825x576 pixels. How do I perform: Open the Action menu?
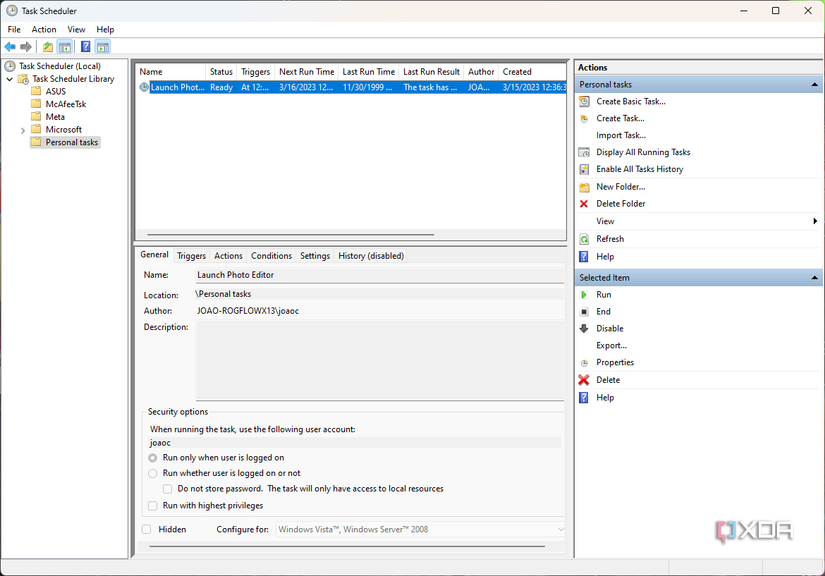[44, 30]
